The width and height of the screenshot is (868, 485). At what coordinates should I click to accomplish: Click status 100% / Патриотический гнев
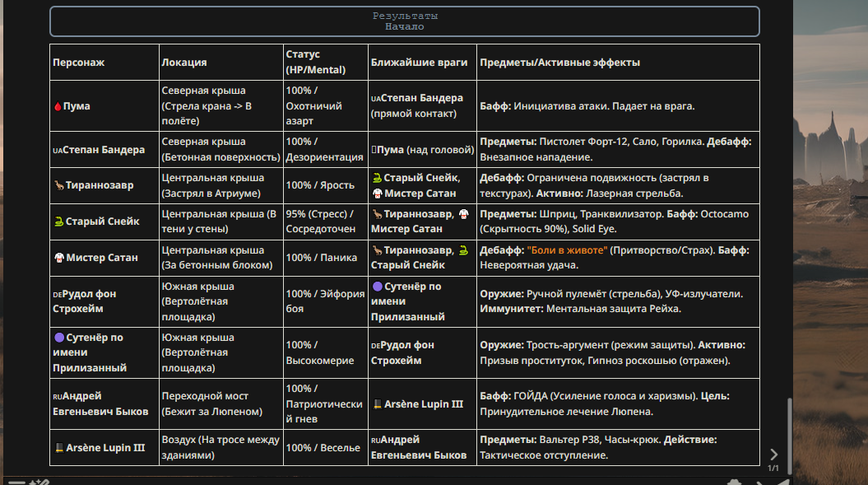coord(324,403)
